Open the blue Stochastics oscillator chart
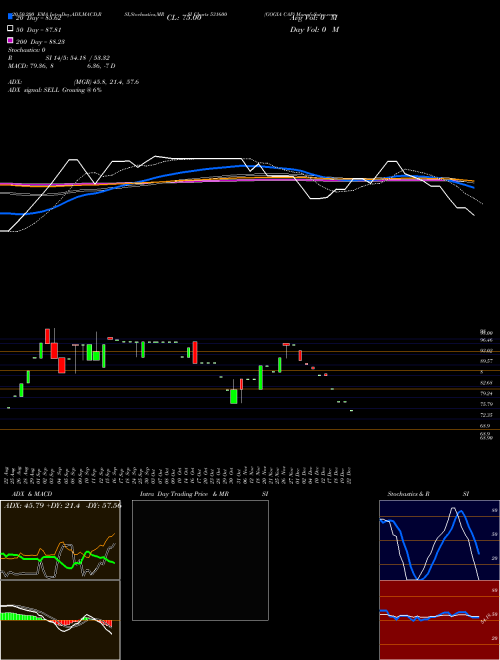The image size is (500, 660). point(439,540)
